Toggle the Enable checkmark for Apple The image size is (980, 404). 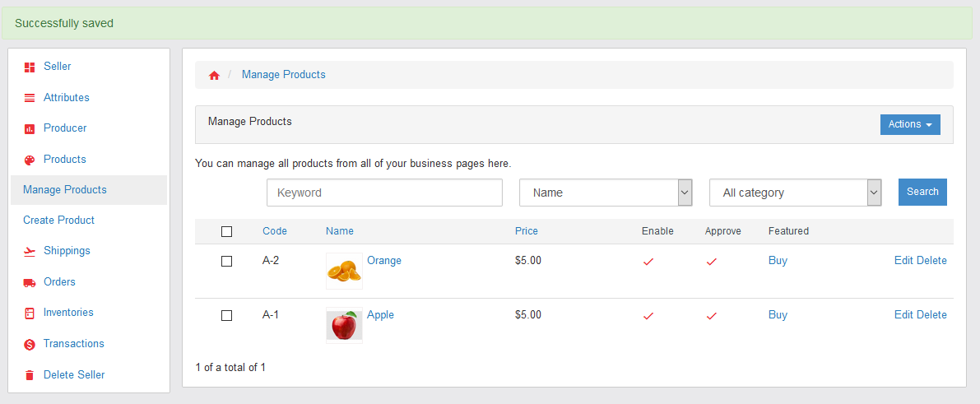tap(648, 315)
